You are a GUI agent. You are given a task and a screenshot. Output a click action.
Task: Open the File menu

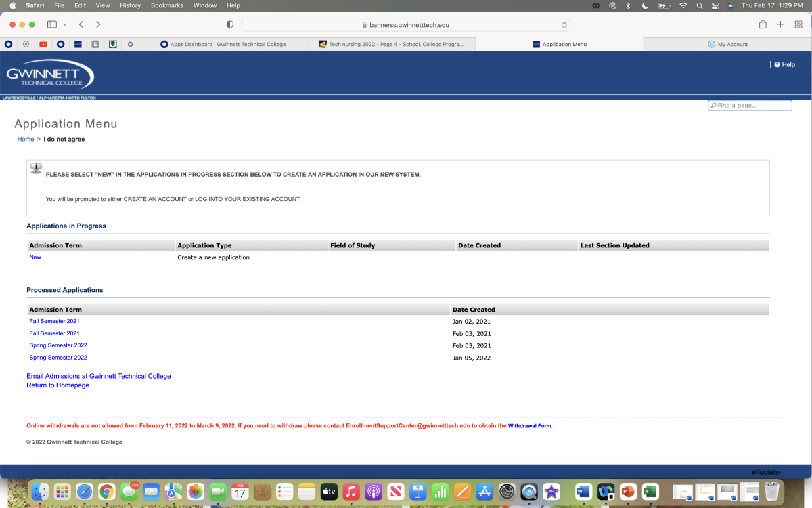(60, 5)
